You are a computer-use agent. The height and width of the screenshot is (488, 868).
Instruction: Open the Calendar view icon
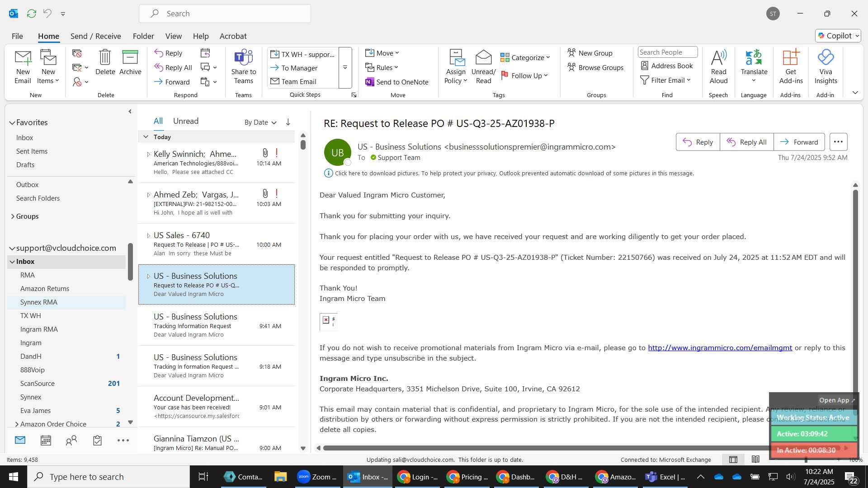tap(46, 441)
